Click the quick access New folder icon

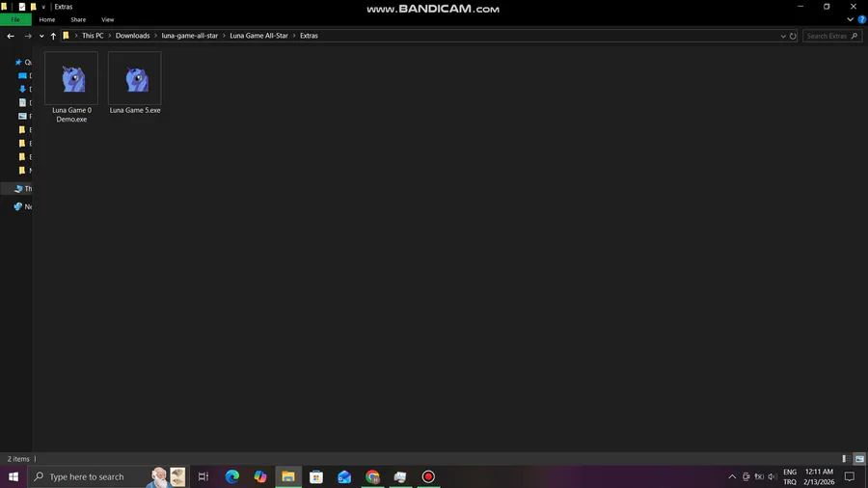click(33, 7)
